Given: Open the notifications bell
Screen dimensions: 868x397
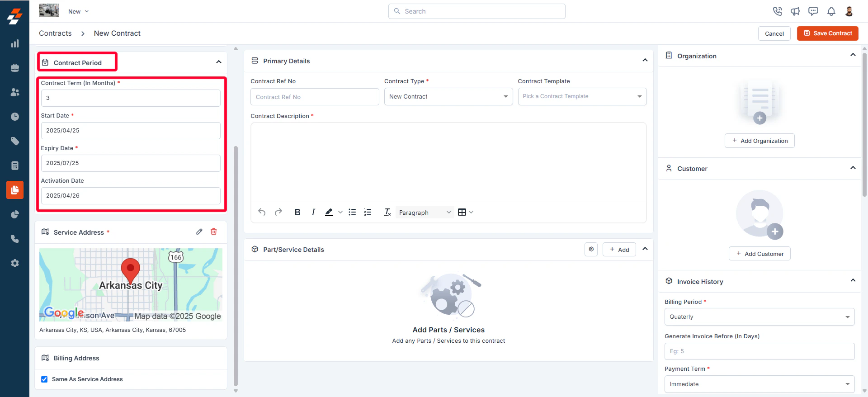Looking at the screenshot, I should (831, 11).
